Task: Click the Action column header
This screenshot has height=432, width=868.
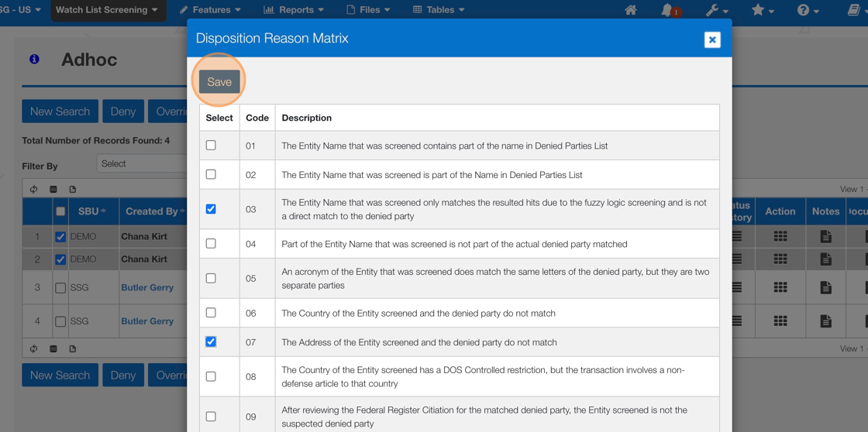Action: click(780, 211)
